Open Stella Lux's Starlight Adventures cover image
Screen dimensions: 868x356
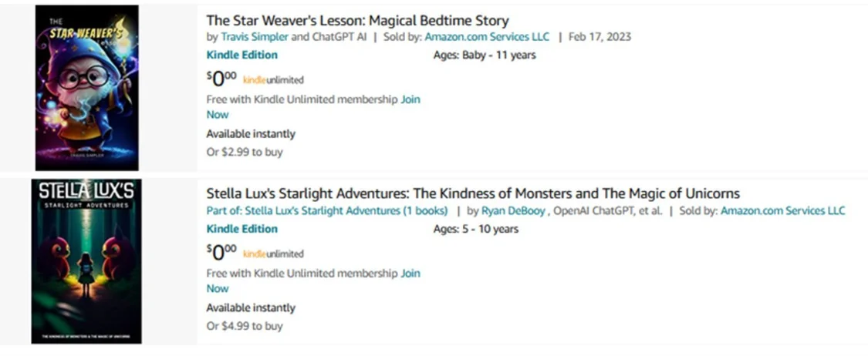click(86, 261)
